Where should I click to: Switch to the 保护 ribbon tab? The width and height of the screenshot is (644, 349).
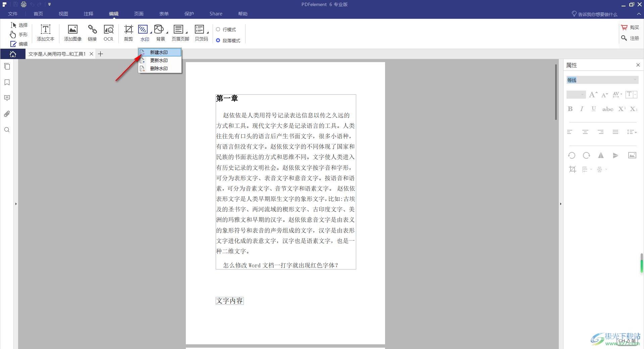[x=189, y=14]
